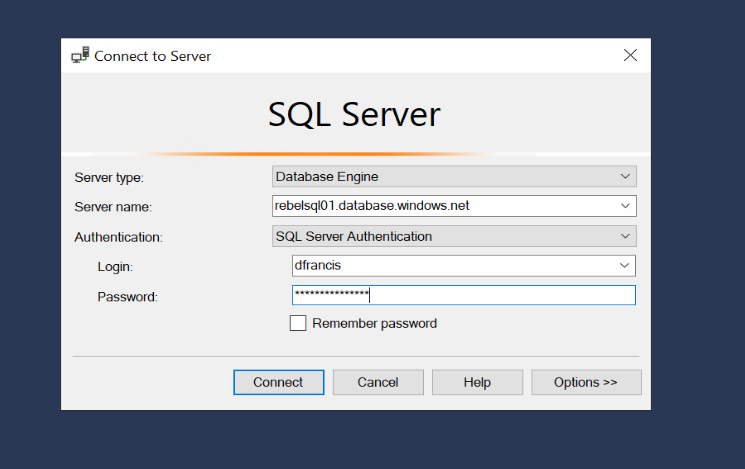Click the Remember password label text
This screenshot has width=745, height=469.
[374, 324]
